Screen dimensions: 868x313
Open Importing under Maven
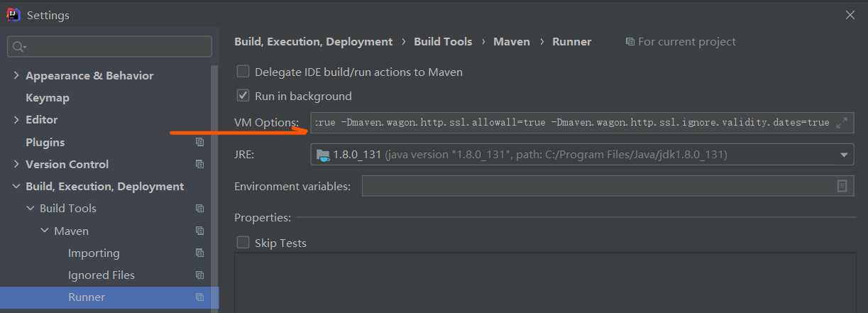tap(94, 253)
